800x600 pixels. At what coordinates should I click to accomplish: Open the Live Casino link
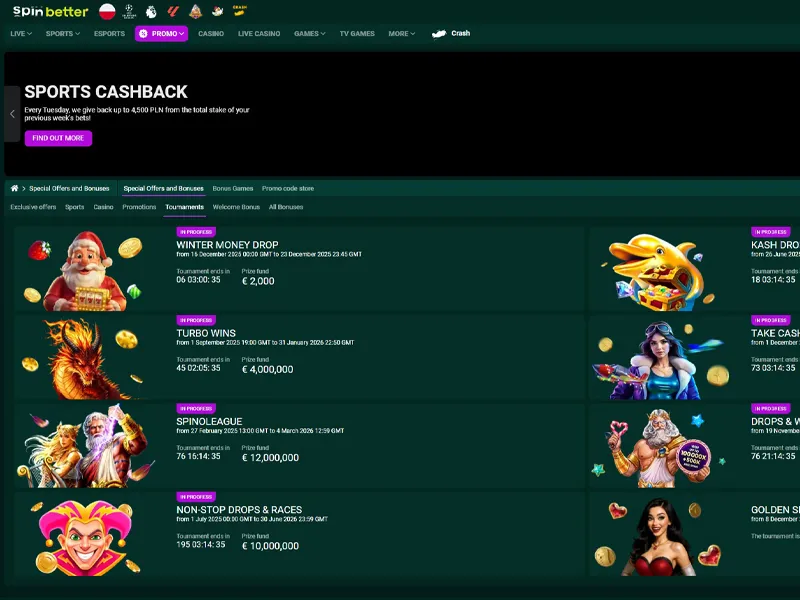pos(259,33)
